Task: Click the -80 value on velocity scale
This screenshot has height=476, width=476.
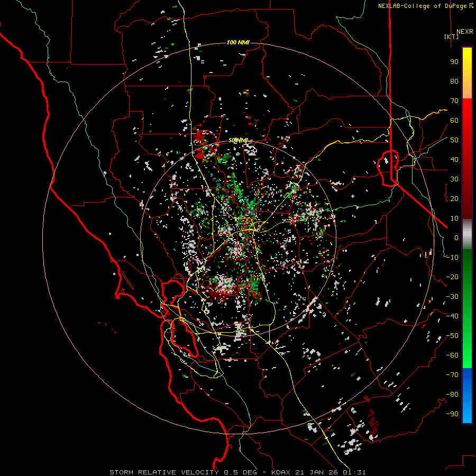Action: coord(452,395)
